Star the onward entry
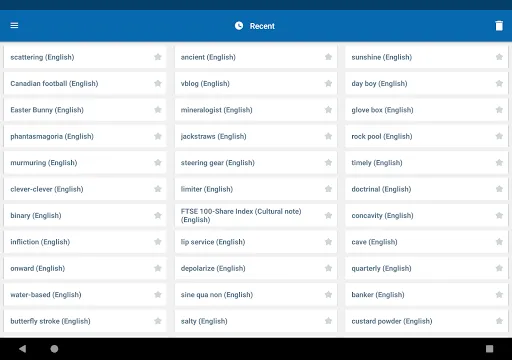 point(158,268)
